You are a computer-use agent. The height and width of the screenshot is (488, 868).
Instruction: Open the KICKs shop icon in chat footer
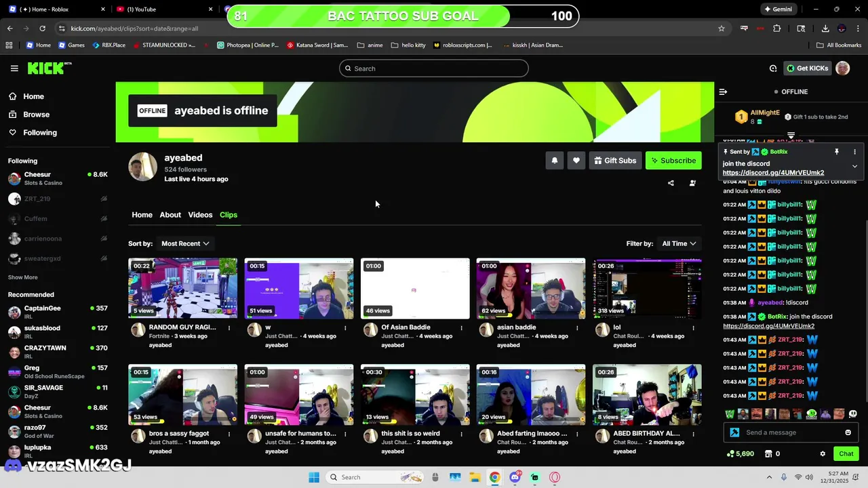tap(772, 454)
